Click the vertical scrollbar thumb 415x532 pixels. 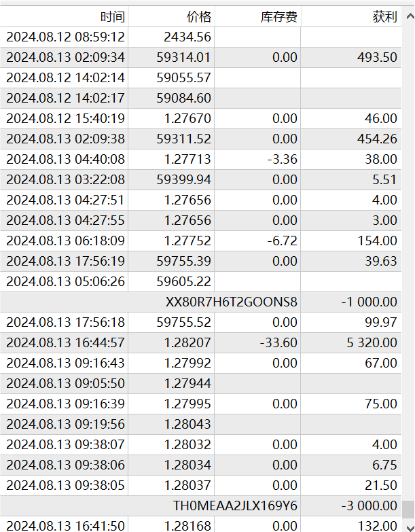pos(408,510)
